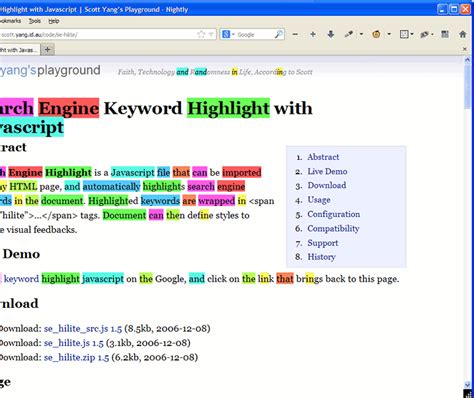Screen dimensions: 474x398
Task: Click the highlighted word 'imported'
Action: (x=242, y=172)
